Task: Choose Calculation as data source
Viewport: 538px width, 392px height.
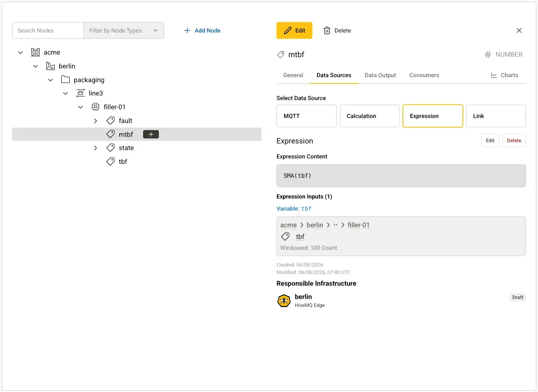Action: [370, 116]
